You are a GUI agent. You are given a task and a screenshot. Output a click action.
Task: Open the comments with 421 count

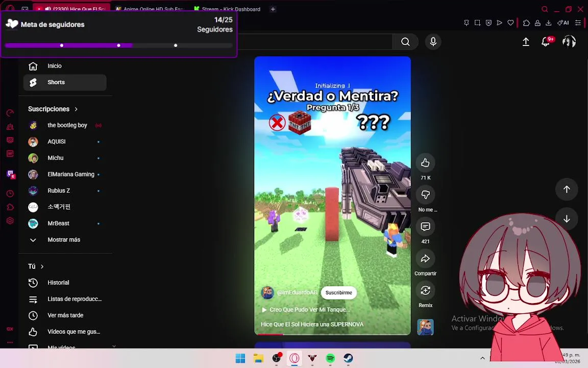[x=425, y=226]
